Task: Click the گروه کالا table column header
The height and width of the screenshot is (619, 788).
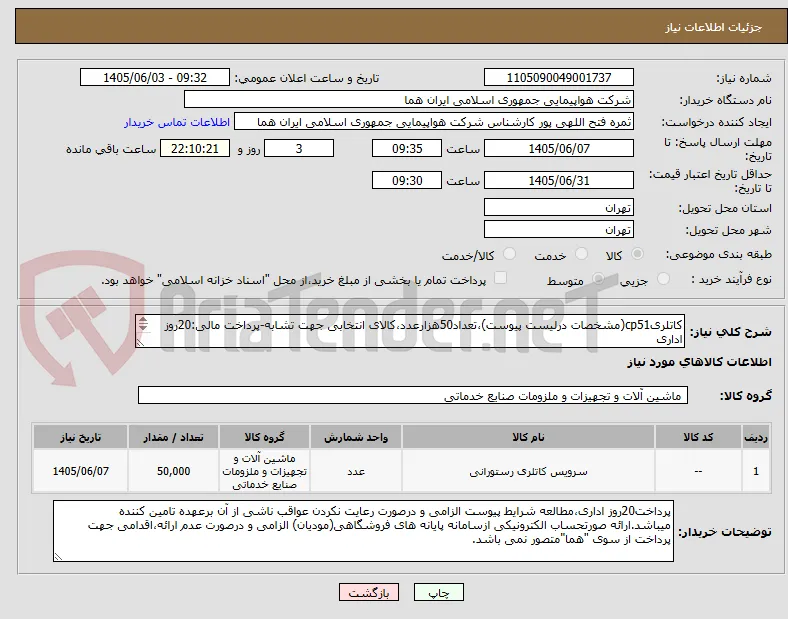Action: [264, 437]
